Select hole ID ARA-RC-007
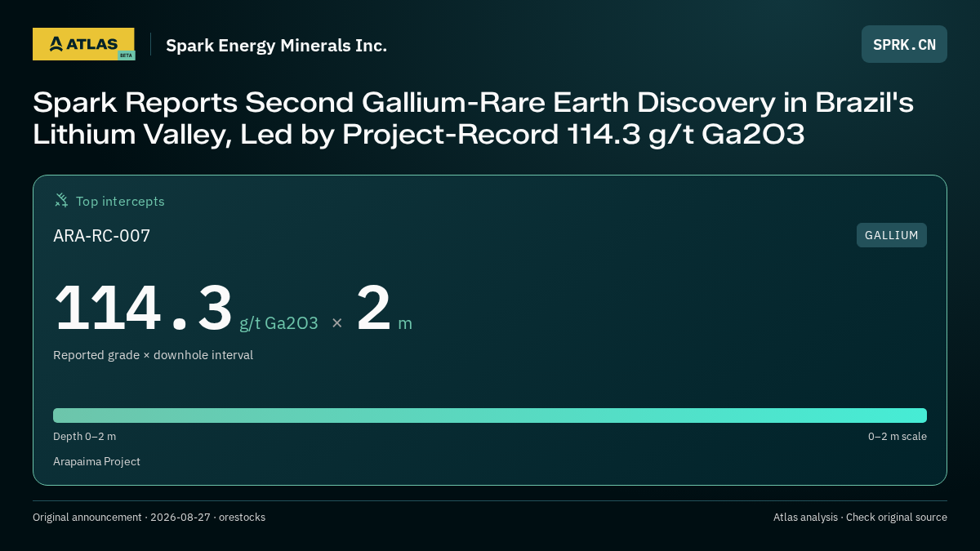The image size is (980, 551). point(101,236)
